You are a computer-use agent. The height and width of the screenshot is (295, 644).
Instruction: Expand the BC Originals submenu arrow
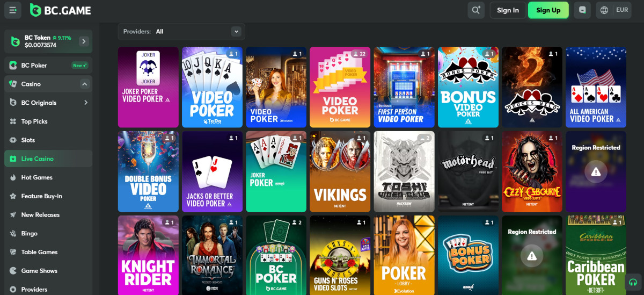(85, 103)
